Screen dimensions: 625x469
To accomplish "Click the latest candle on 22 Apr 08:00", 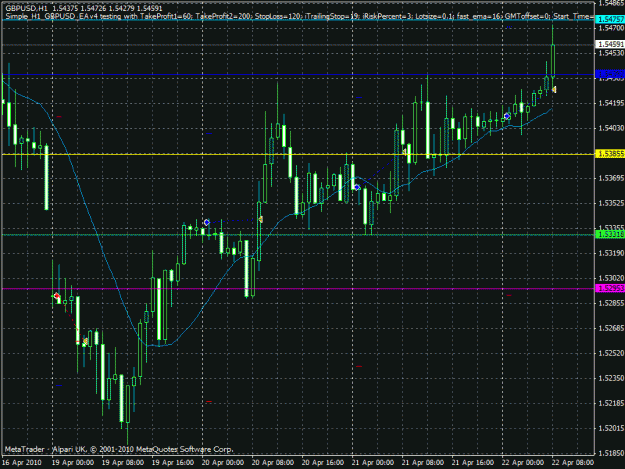I will click(553, 60).
